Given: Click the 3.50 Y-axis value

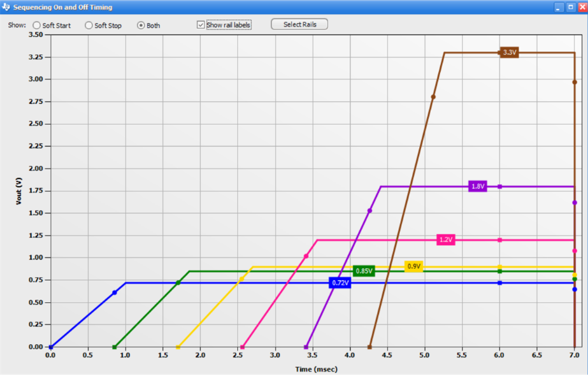Looking at the screenshot, I should coord(36,34).
